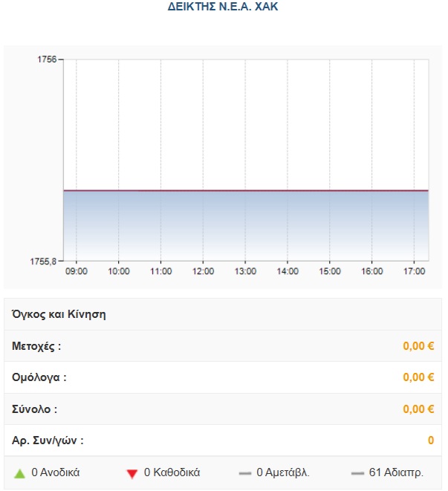Select the '0 Καθοδικά' text
The height and width of the screenshot is (491, 448).
172,472
